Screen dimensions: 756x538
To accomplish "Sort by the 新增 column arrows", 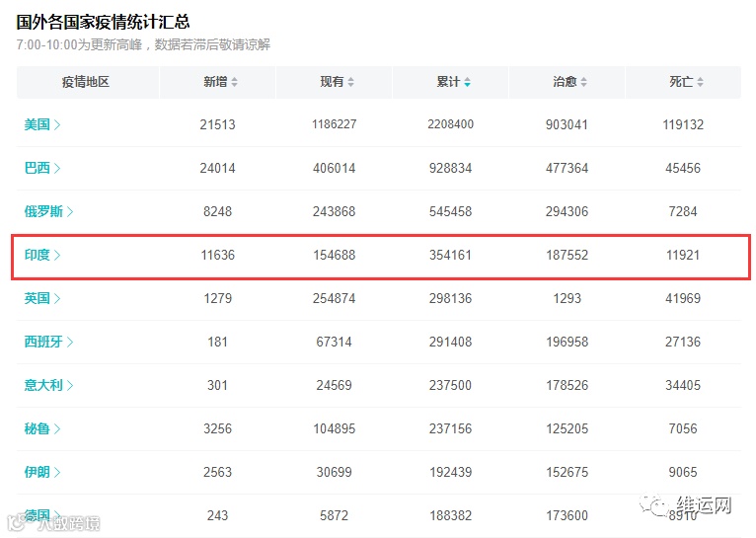I will click(x=234, y=82).
